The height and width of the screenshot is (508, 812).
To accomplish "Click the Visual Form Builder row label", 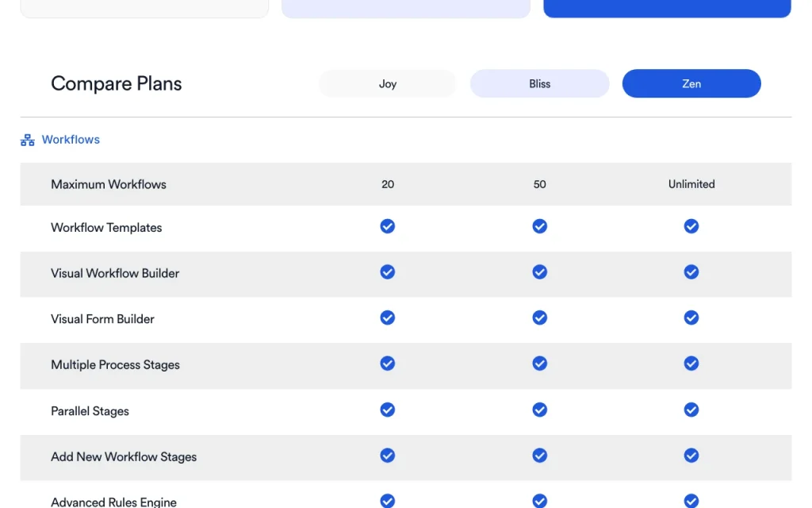I will click(x=102, y=319).
